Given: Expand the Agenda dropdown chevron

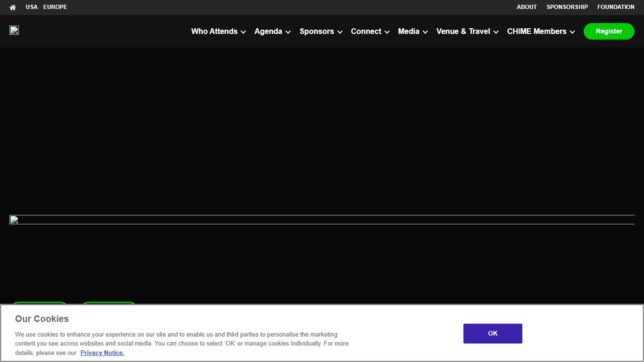Looking at the screenshot, I should click(288, 32).
